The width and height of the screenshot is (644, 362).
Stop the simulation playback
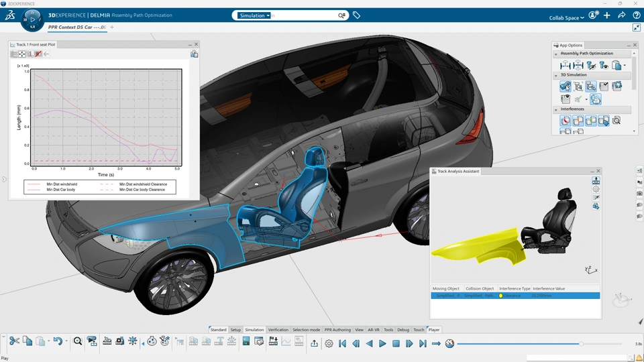396,343
